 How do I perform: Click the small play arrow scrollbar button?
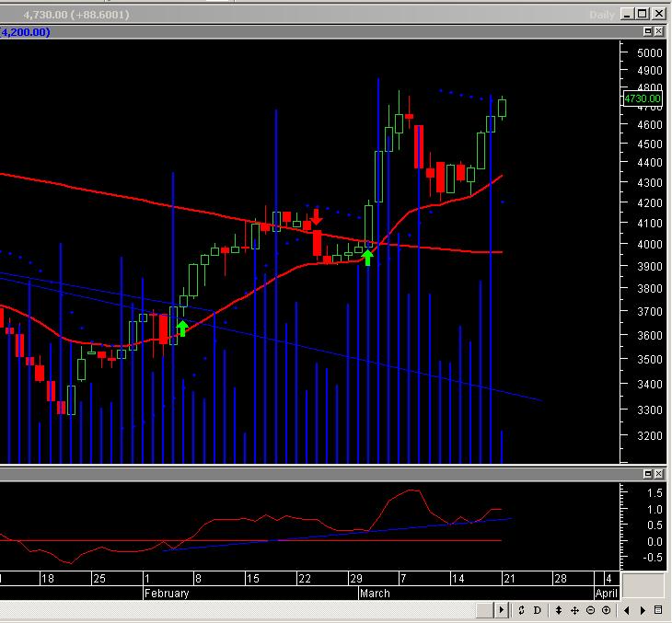pos(501,610)
